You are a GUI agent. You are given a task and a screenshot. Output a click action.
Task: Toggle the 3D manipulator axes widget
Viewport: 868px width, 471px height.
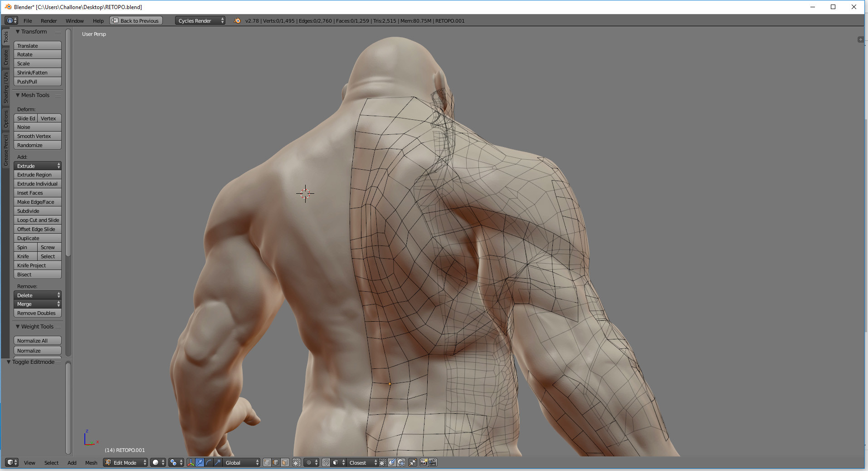pos(190,462)
